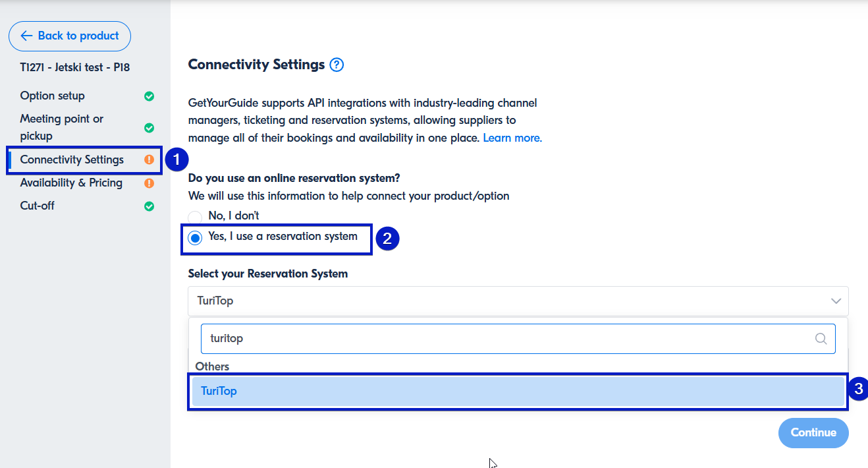Click the help question mark icon

pos(337,65)
